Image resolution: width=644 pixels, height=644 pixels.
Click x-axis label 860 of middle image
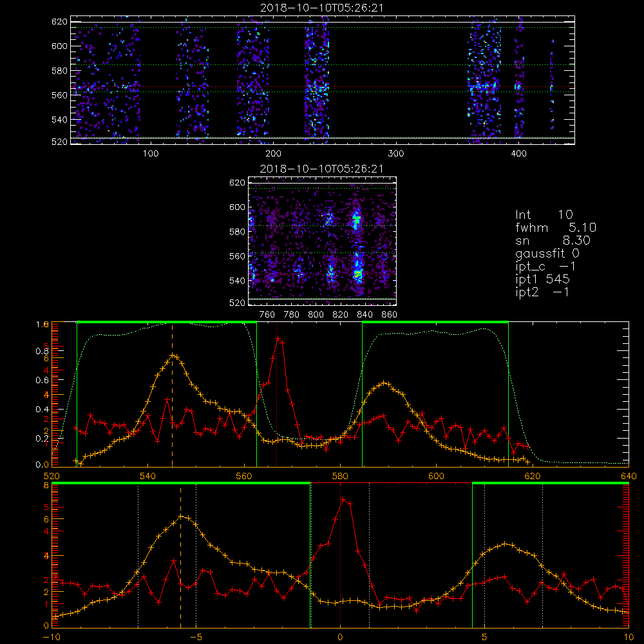click(390, 315)
